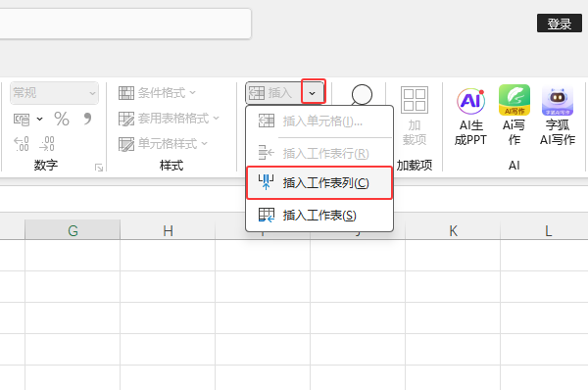Launch the 字狐AI写作 robot add-in
This screenshot has width=588, height=390.
point(558,117)
